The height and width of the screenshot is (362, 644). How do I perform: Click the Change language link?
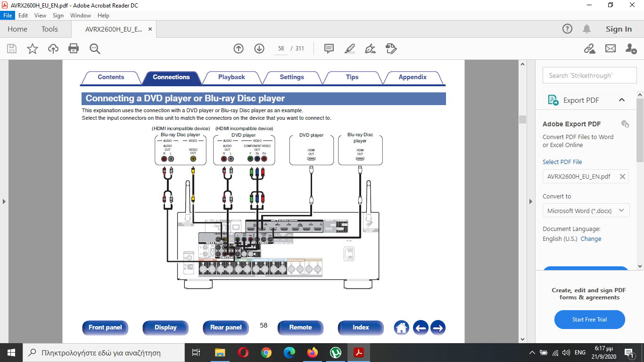click(591, 239)
